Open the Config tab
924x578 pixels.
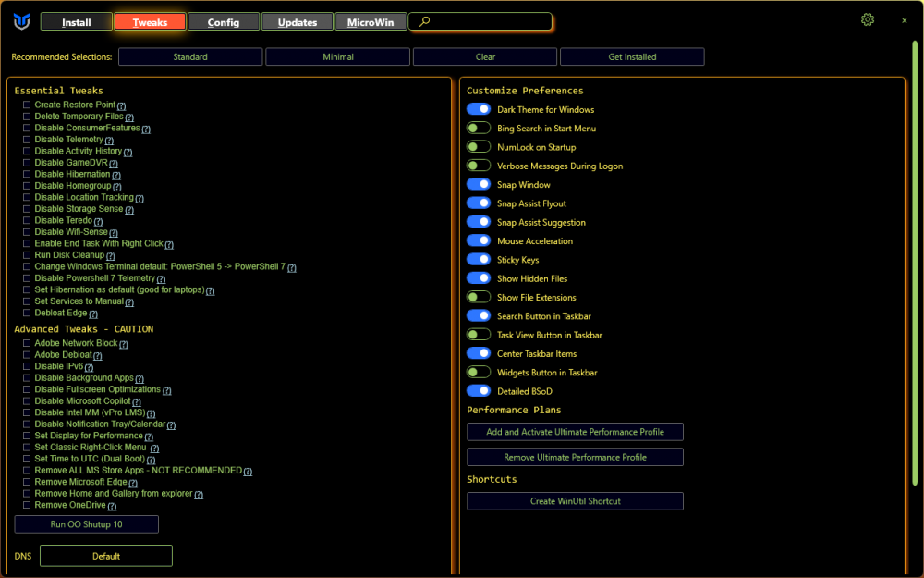[x=224, y=22]
